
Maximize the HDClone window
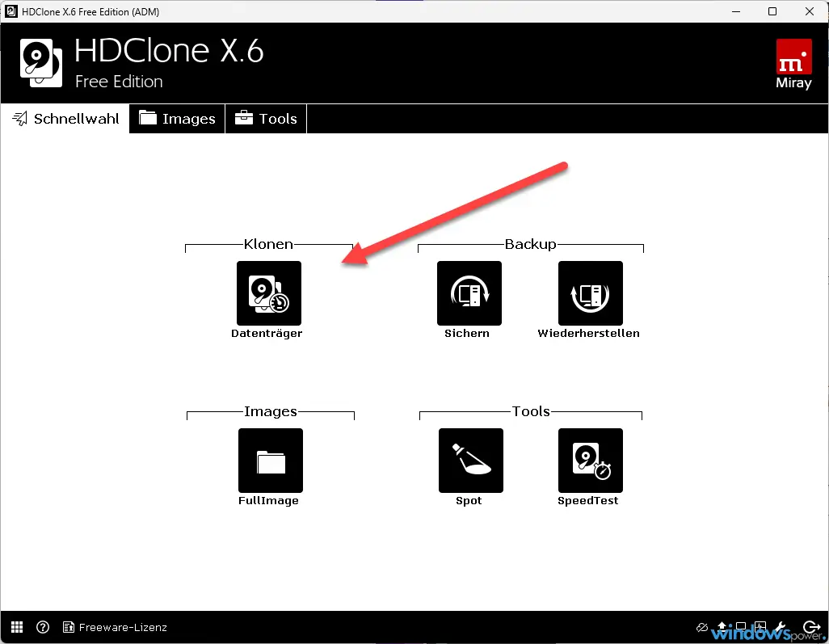coord(772,11)
